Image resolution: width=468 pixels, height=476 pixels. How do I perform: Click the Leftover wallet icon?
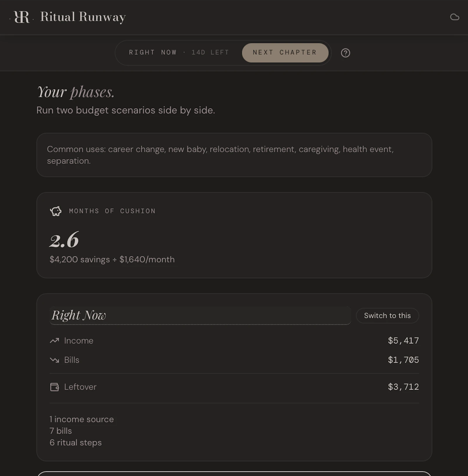(x=54, y=387)
